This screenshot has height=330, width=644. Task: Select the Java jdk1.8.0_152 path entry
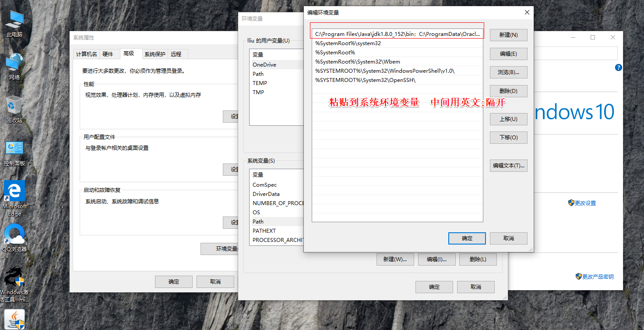(x=398, y=34)
